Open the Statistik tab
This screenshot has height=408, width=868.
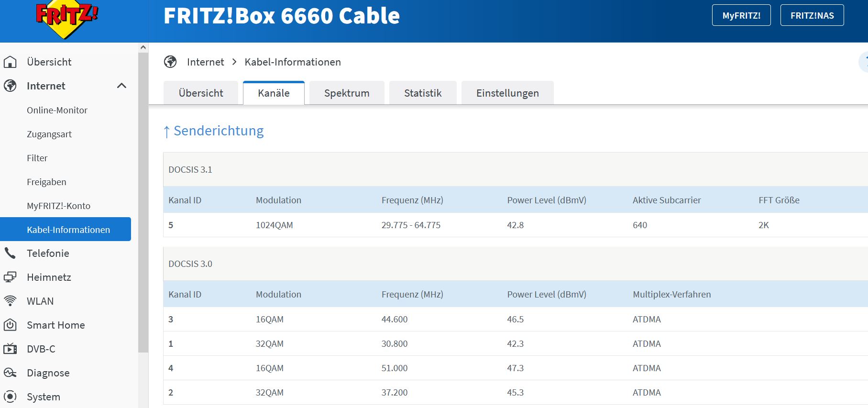pyautogui.click(x=423, y=93)
